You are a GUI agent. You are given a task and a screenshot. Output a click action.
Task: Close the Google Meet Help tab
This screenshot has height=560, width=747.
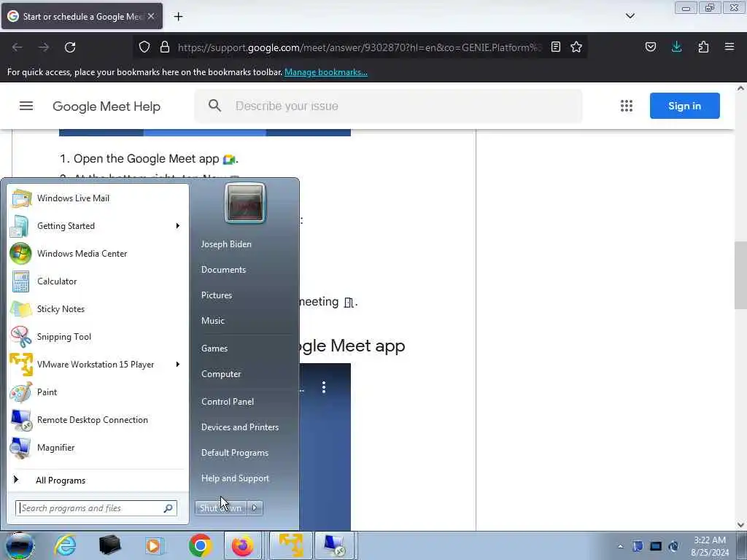click(151, 16)
